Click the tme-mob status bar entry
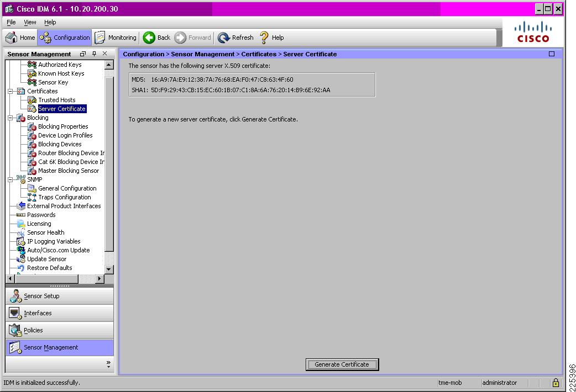576x392 pixels. tap(450, 383)
